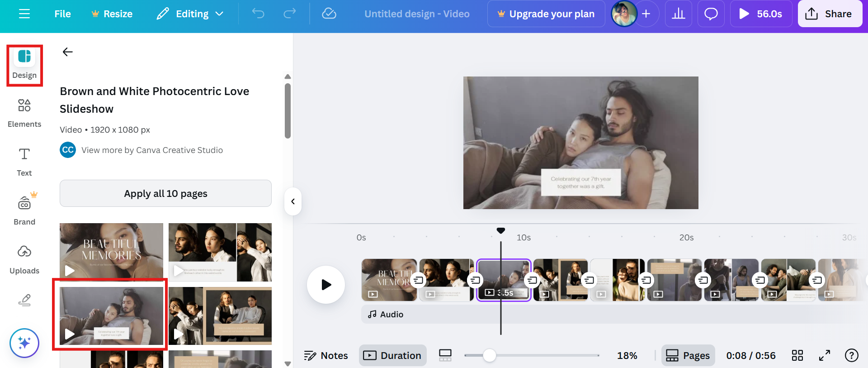Select the second timeline clip with two portraits
Screen dimensions: 868x368
tap(446, 280)
